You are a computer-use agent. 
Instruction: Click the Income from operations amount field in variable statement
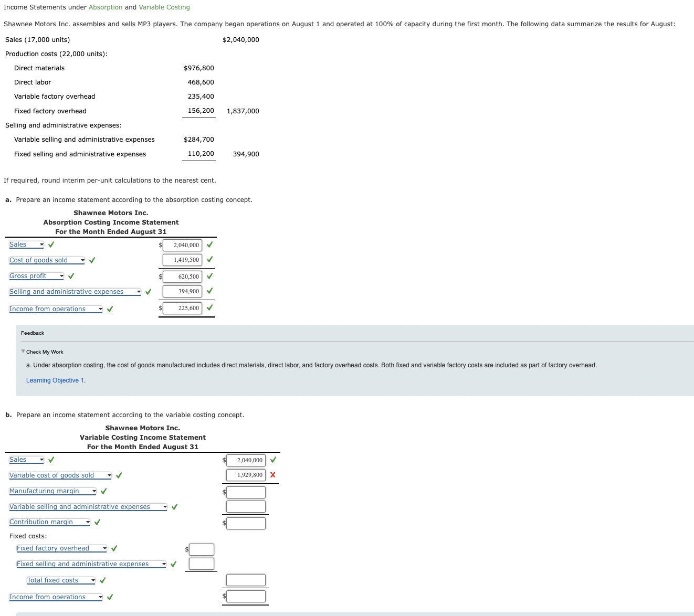pos(245,596)
